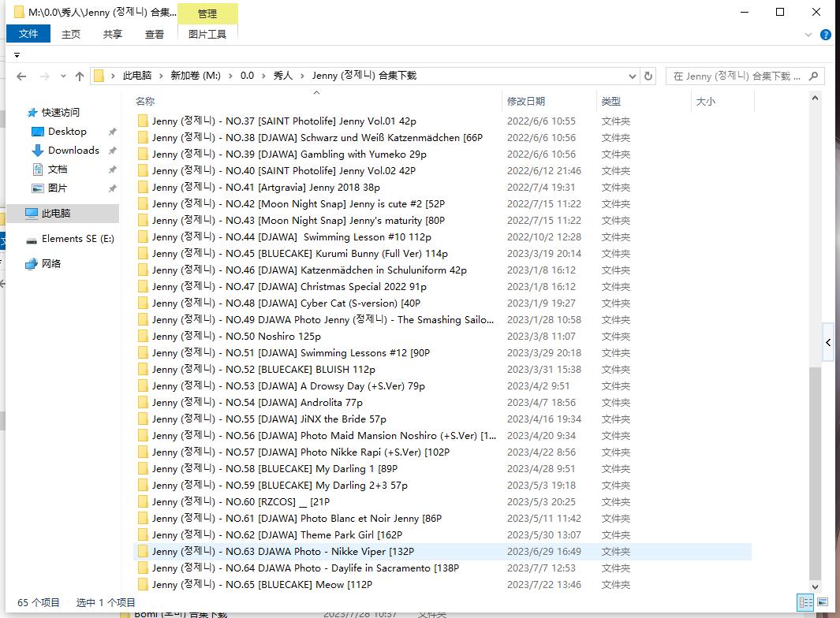Click the folder icon of NO.37 row
This screenshot has height=618, width=840.
click(x=143, y=121)
